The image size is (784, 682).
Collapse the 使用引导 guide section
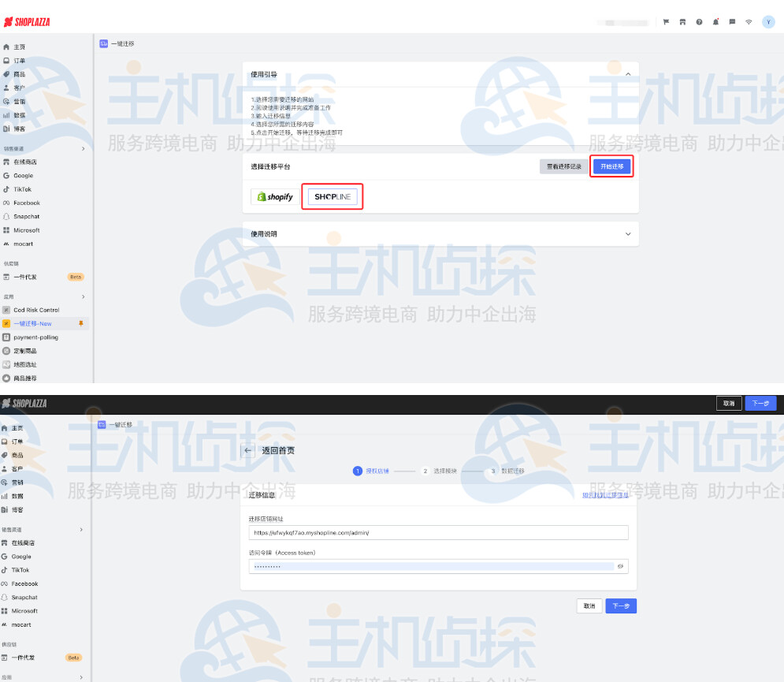coord(628,73)
